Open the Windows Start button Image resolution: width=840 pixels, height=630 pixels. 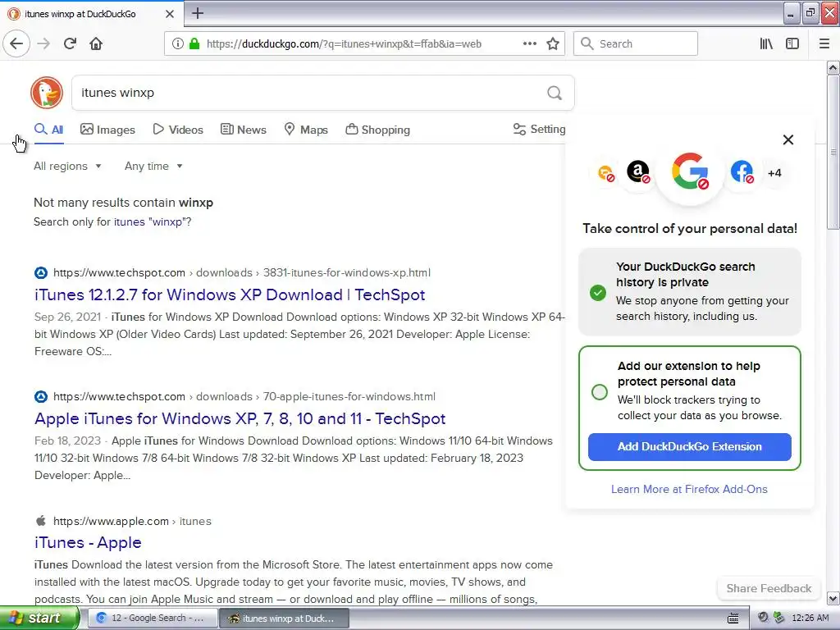(x=39, y=618)
